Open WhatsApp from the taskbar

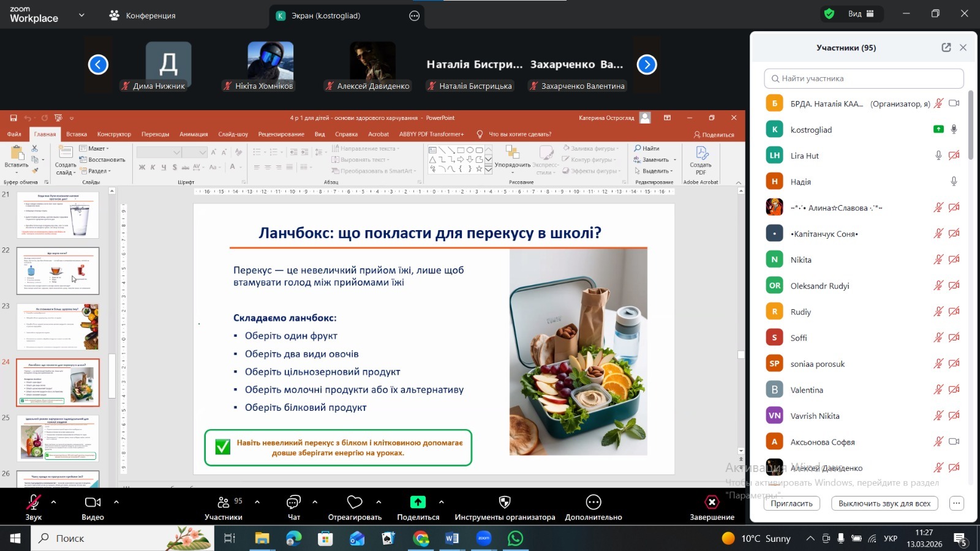[516, 538]
